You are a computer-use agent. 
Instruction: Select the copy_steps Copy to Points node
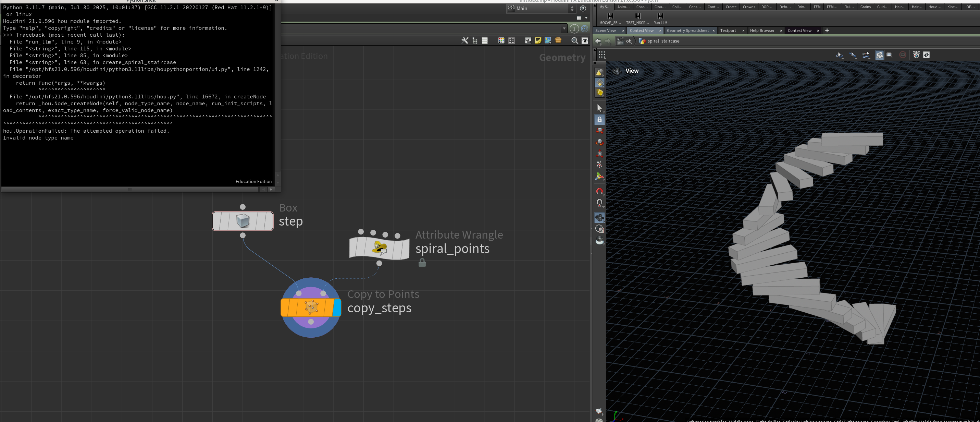[x=311, y=308]
